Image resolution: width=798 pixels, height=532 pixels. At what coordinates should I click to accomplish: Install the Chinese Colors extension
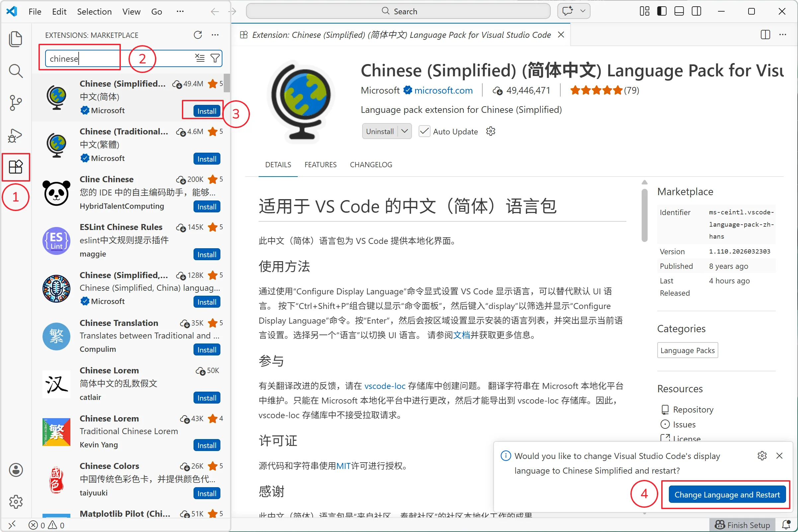point(206,493)
